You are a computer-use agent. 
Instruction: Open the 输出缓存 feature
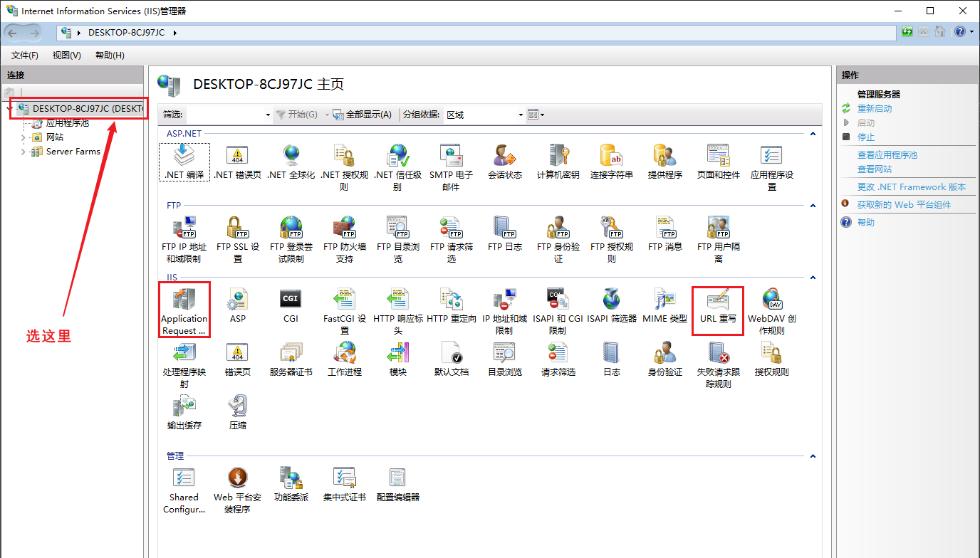(184, 413)
